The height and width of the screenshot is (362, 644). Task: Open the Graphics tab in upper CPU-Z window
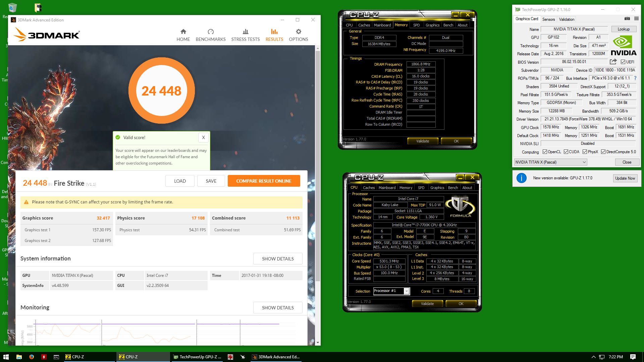[x=432, y=25]
